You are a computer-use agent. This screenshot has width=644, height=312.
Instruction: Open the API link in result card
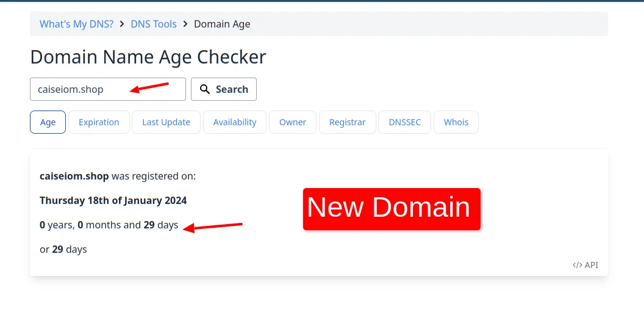591,265
